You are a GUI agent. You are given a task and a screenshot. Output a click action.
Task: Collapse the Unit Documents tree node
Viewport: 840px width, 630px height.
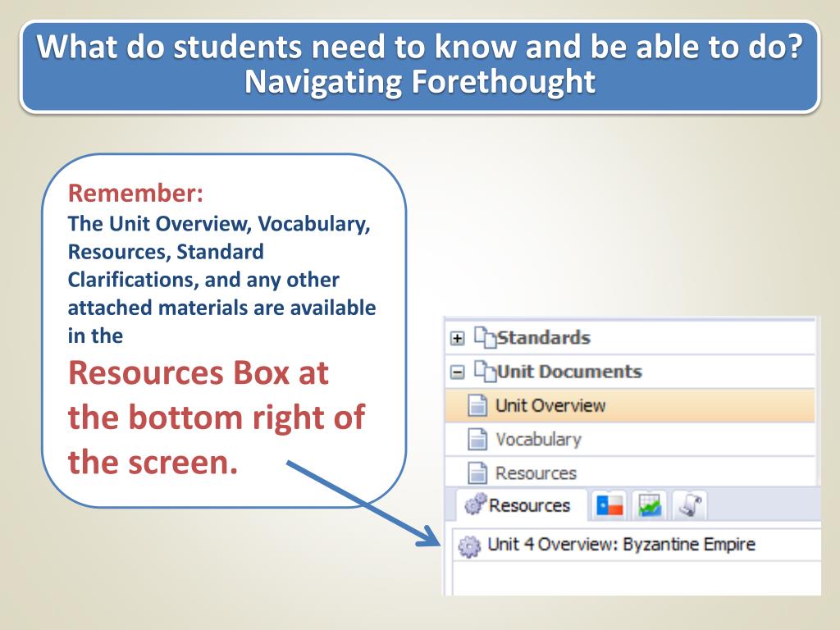point(457,372)
